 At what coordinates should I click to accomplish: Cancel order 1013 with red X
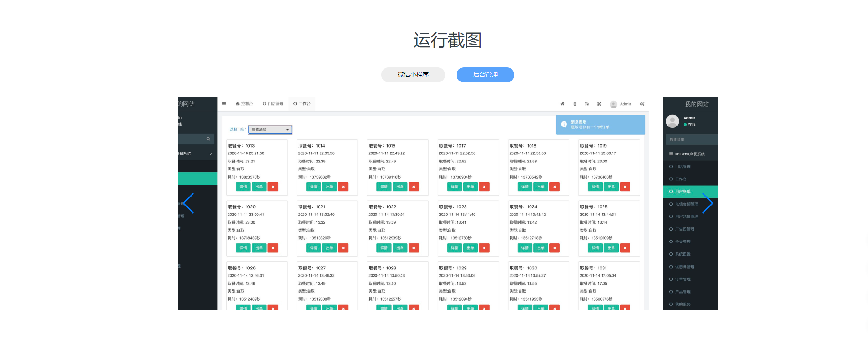(x=273, y=187)
